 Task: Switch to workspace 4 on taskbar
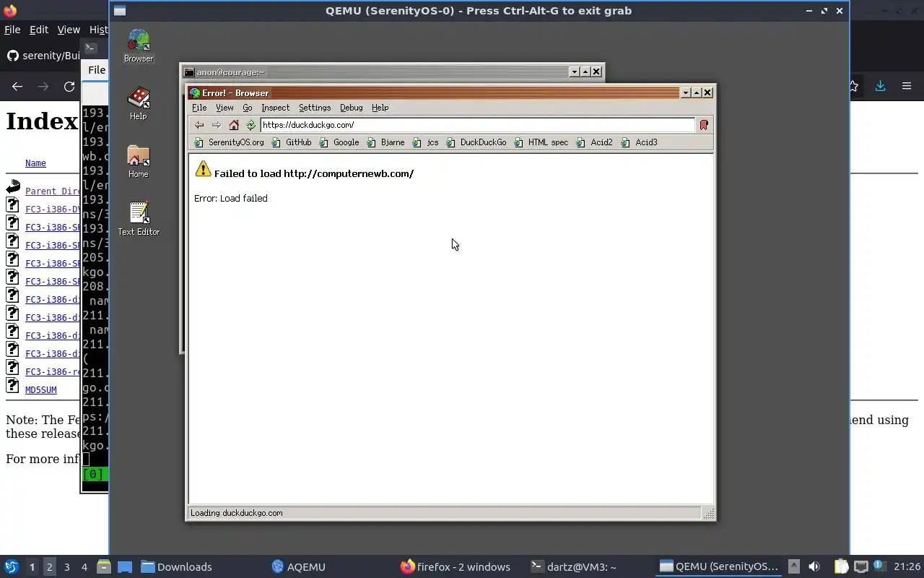(84, 567)
